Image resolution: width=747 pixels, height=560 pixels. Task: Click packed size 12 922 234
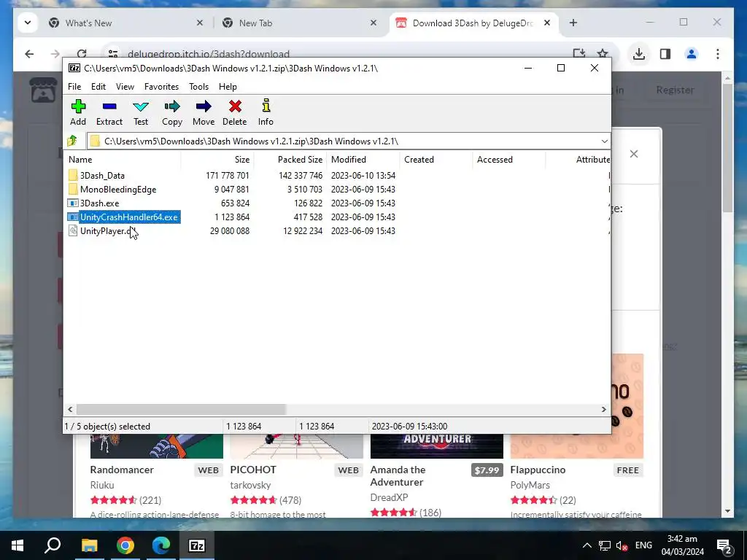303,231
